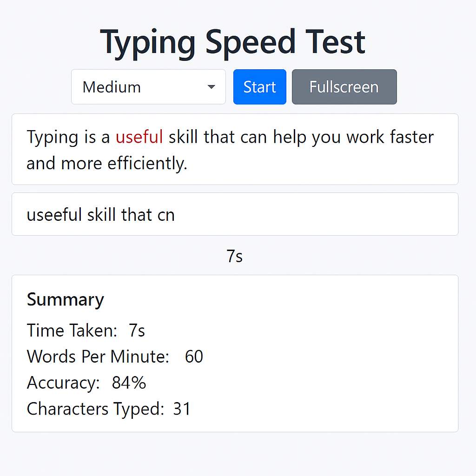
Task: Select the typed text 'useeful skill that cn'
Action: point(100,214)
